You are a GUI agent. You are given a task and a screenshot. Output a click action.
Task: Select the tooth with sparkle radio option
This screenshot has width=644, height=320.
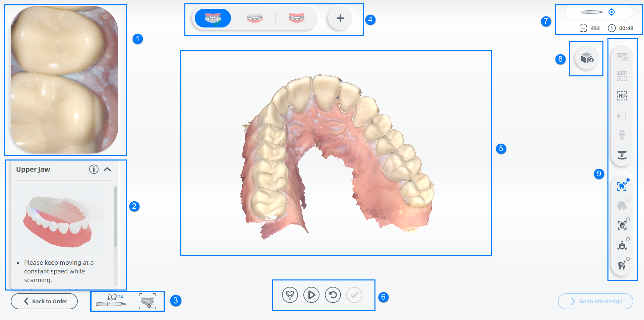[x=622, y=265]
